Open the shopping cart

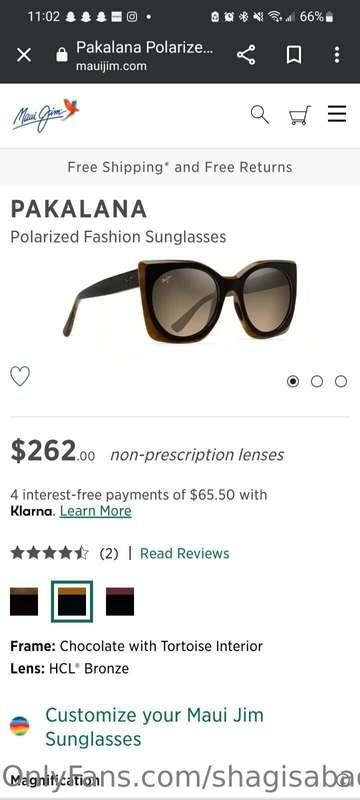[300, 115]
